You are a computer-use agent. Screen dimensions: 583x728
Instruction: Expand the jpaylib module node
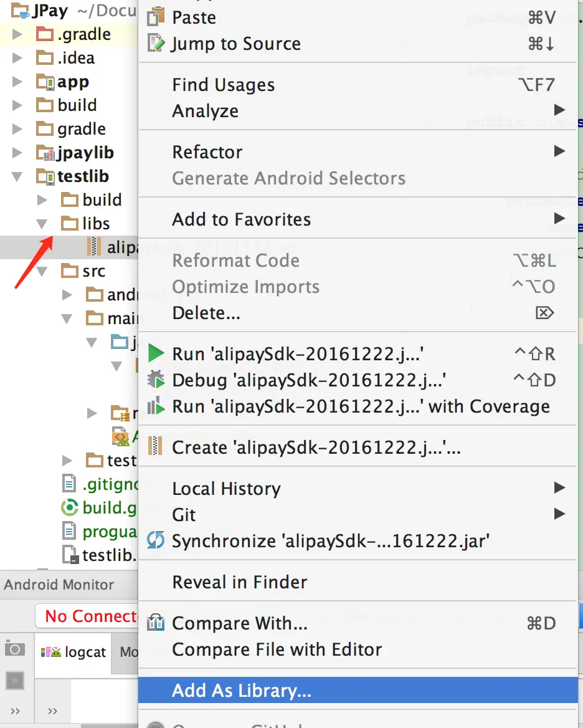17,152
